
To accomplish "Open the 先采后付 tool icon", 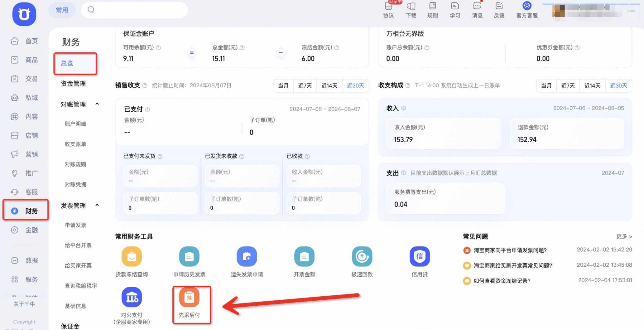I will coord(189,297).
